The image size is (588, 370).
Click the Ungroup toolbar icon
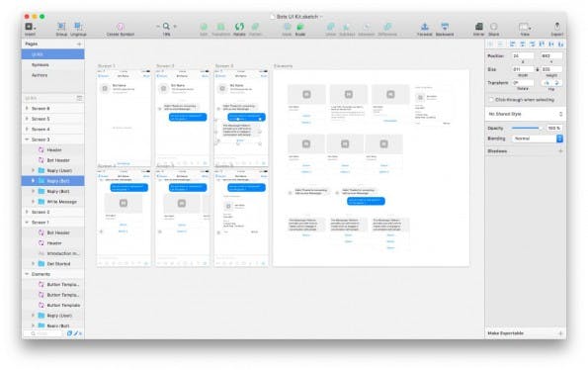[x=78, y=27]
